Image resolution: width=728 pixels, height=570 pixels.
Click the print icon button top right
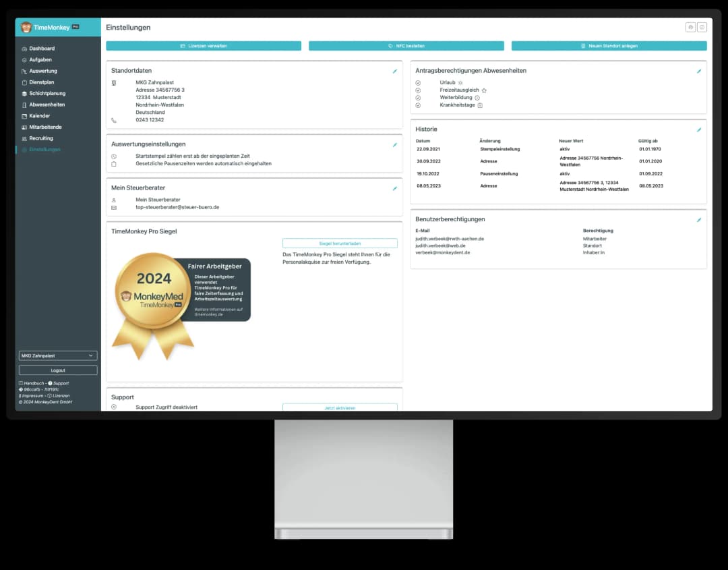[x=690, y=28]
